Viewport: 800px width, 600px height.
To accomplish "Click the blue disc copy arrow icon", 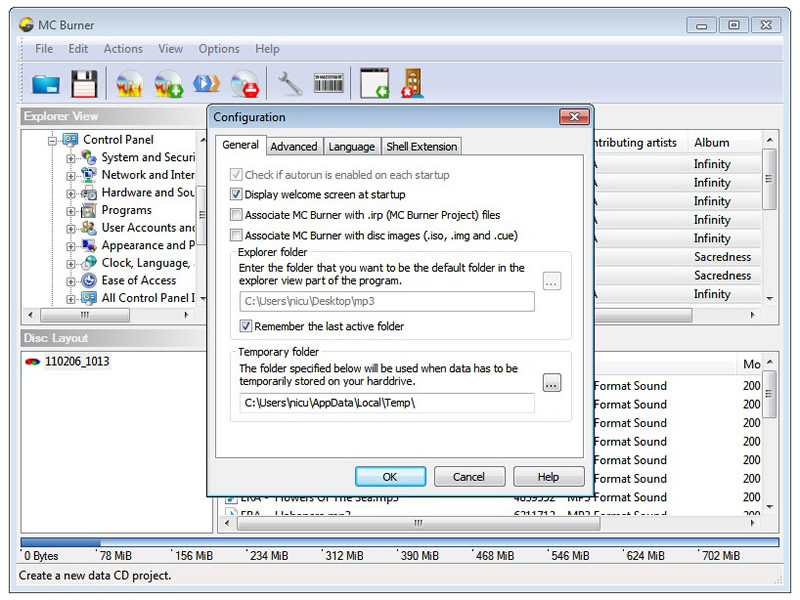I will point(206,83).
